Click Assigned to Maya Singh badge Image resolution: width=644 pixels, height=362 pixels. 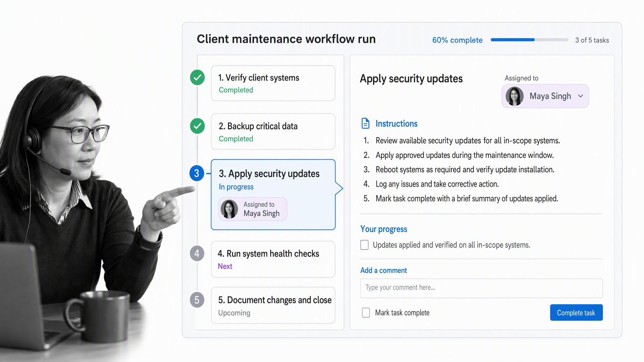(x=253, y=209)
